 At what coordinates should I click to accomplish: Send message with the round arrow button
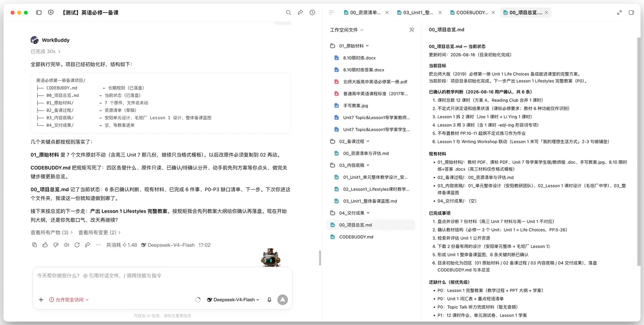(x=283, y=300)
